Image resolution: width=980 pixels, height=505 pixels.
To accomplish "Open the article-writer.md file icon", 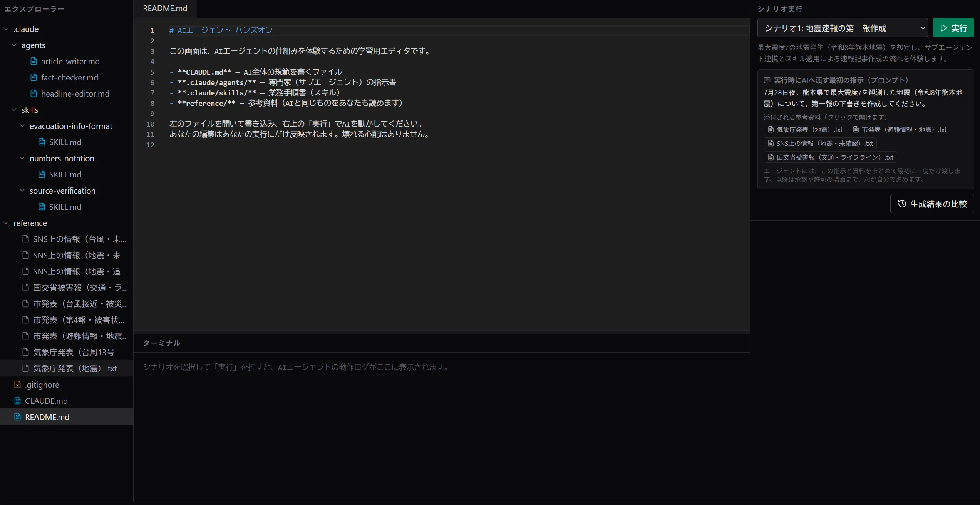I will [34, 61].
